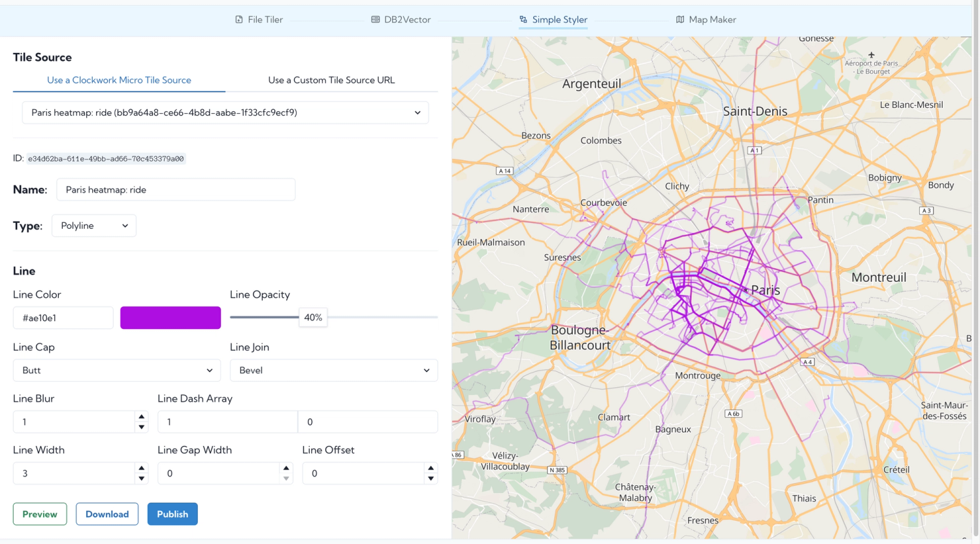This screenshot has width=980, height=544.
Task: Click the style ID code text
Action: pyautogui.click(x=106, y=159)
